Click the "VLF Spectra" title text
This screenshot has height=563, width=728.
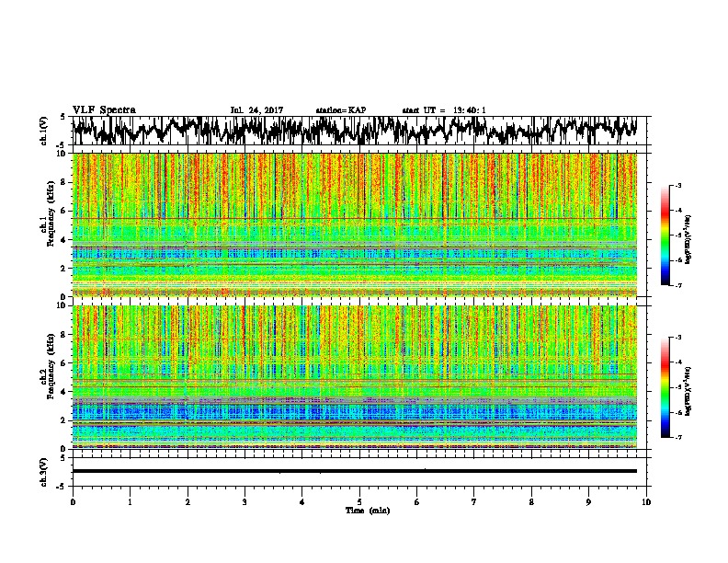pyautogui.click(x=104, y=109)
